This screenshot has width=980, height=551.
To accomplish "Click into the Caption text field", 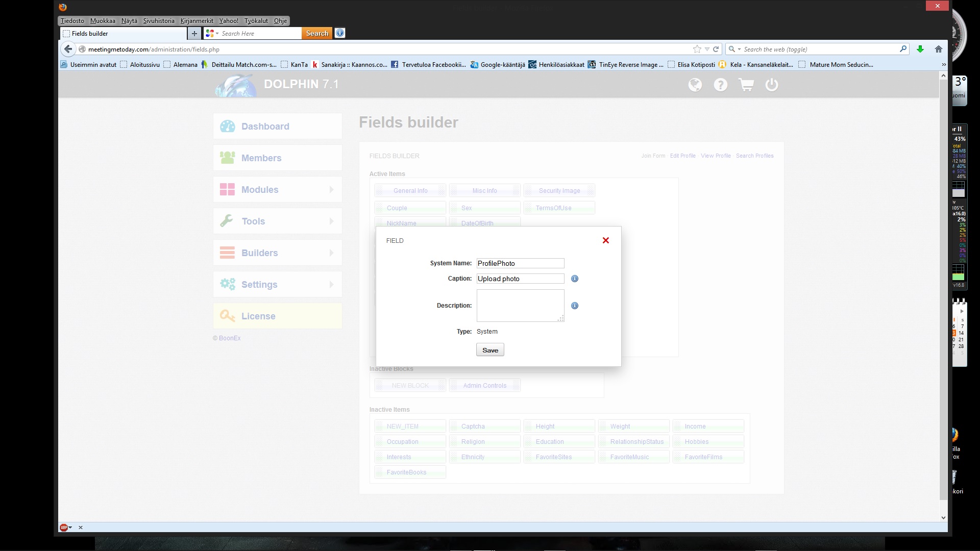I will click(x=520, y=279).
